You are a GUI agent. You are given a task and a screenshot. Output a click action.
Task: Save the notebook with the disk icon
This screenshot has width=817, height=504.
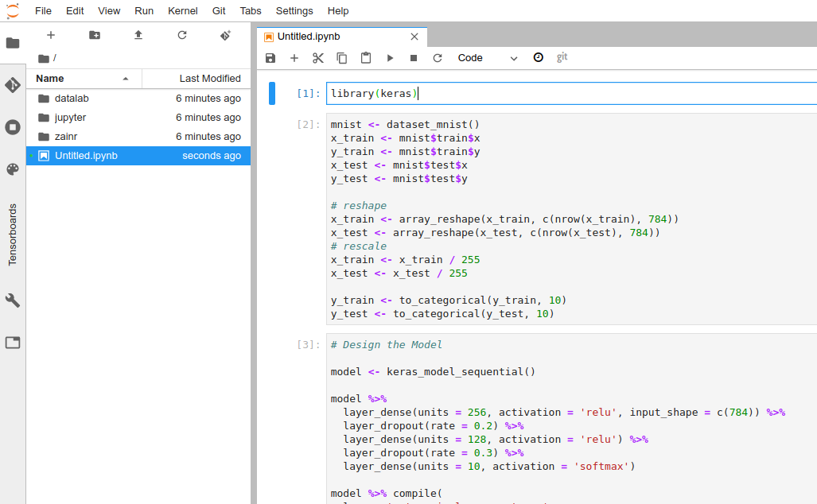click(x=270, y=58)
